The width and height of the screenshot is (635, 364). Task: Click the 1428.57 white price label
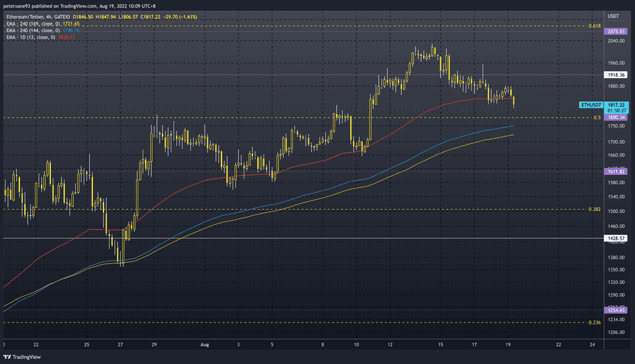click(616, 239)
